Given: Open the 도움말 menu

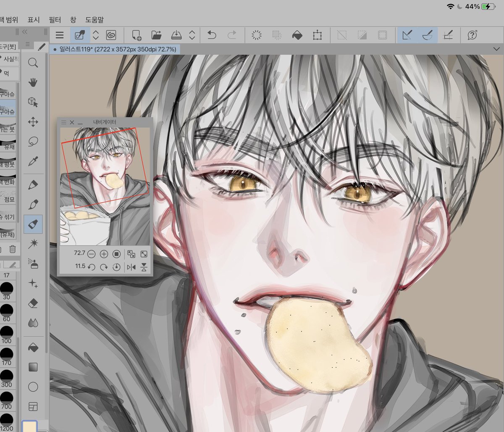Looking at the screenshot, I should point(94,19).
